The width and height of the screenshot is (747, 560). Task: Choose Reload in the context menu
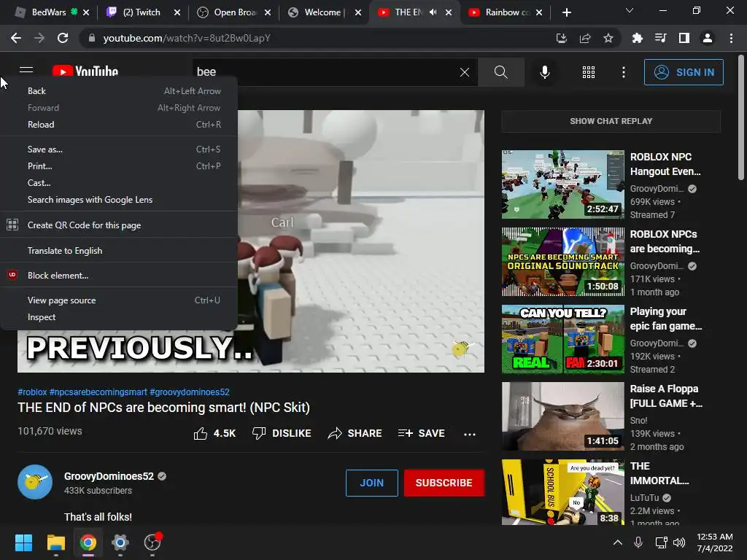click(119, 124)
